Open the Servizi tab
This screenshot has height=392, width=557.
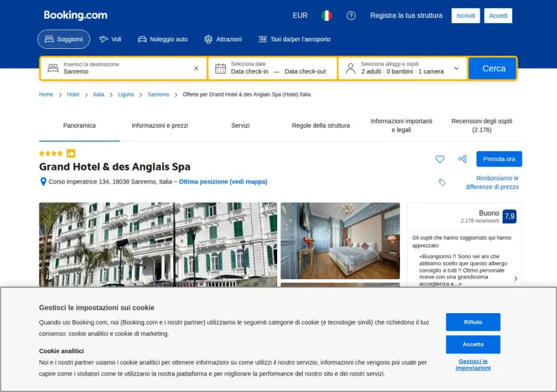(240, 126)
